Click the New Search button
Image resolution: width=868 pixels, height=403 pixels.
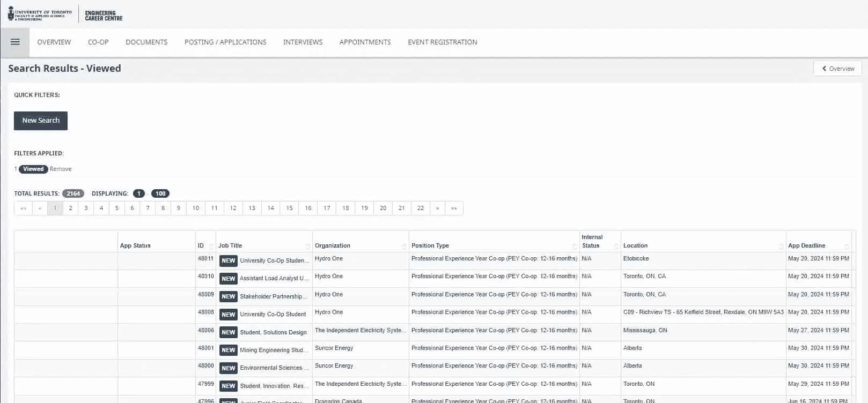41,121
